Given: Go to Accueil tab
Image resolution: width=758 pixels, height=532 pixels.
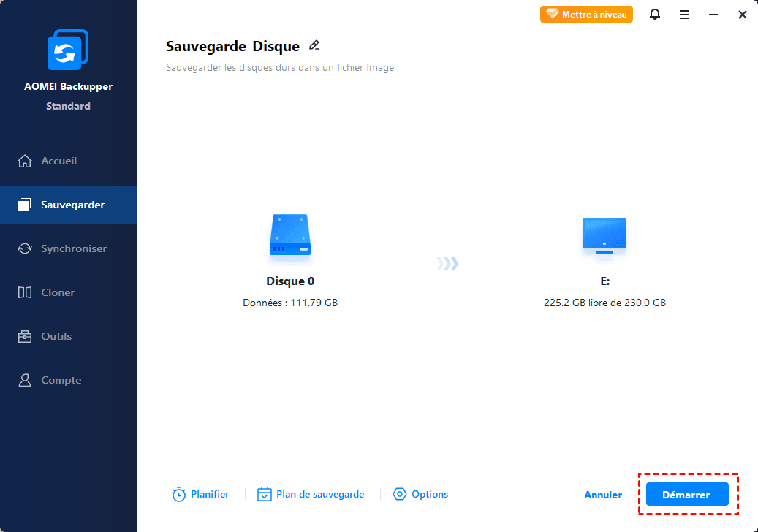Looking at the screenshot, I should [x=68, y=161].
